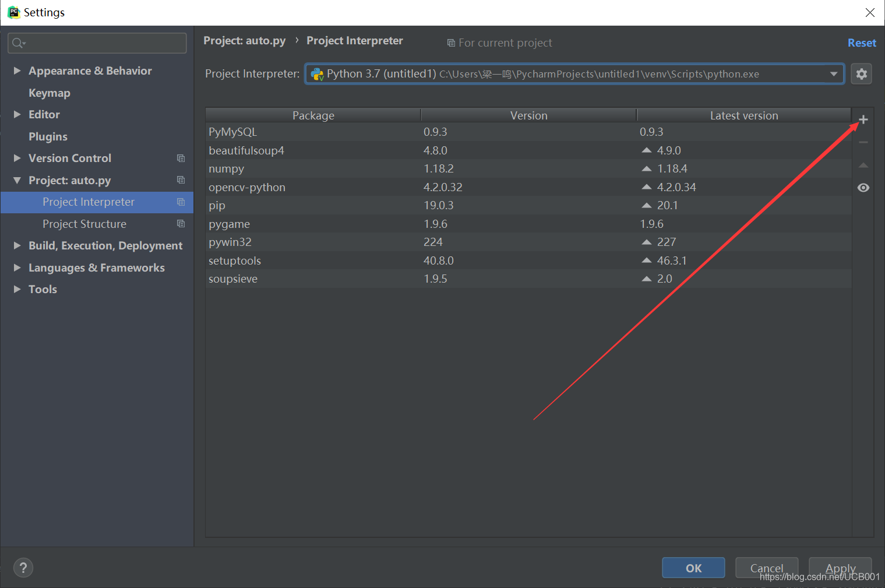This screenshot has height=588, width=885.
Task: Select the numpy package row
Action: (528, 168)
